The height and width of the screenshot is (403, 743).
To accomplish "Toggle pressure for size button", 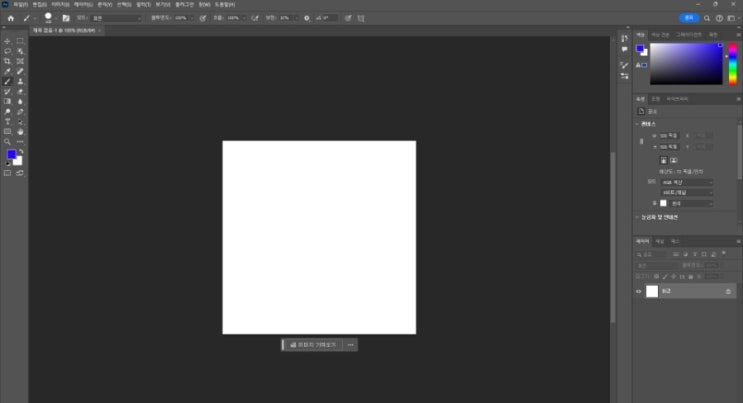I will (x=348, y=18).
